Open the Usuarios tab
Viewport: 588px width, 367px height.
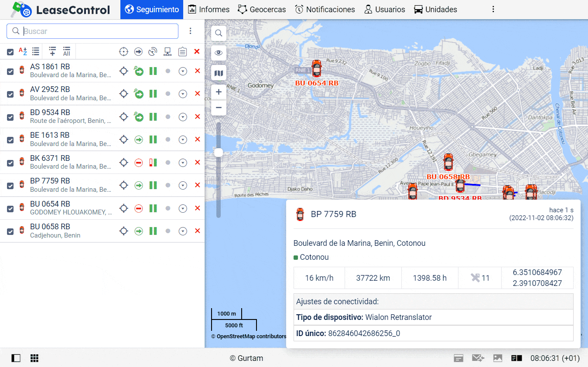(384, 10)
